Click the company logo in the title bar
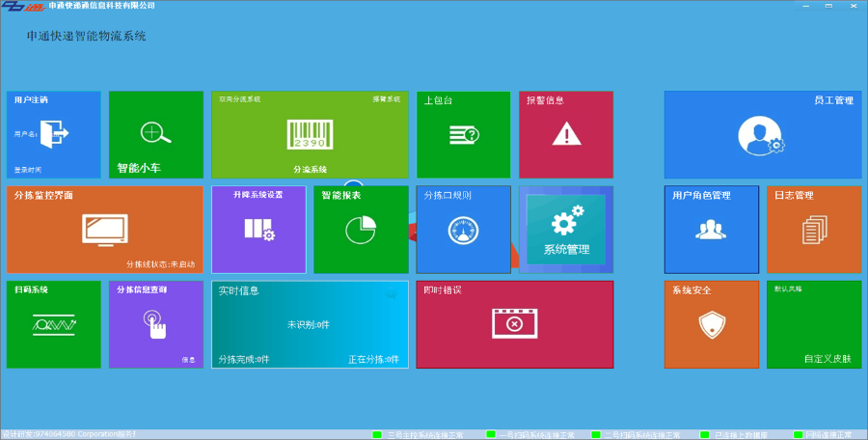Image resolution: width=868 pixels, height=440 pixels. point(23,6)
